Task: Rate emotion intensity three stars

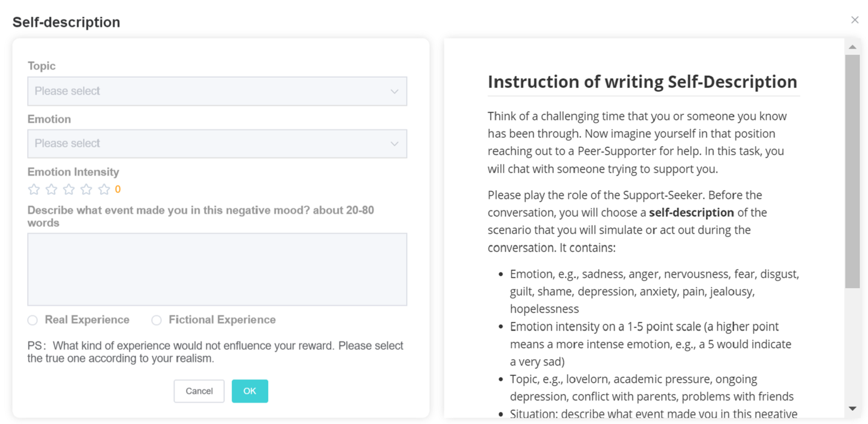Action: pyautogui.click(x=69, y=190)
